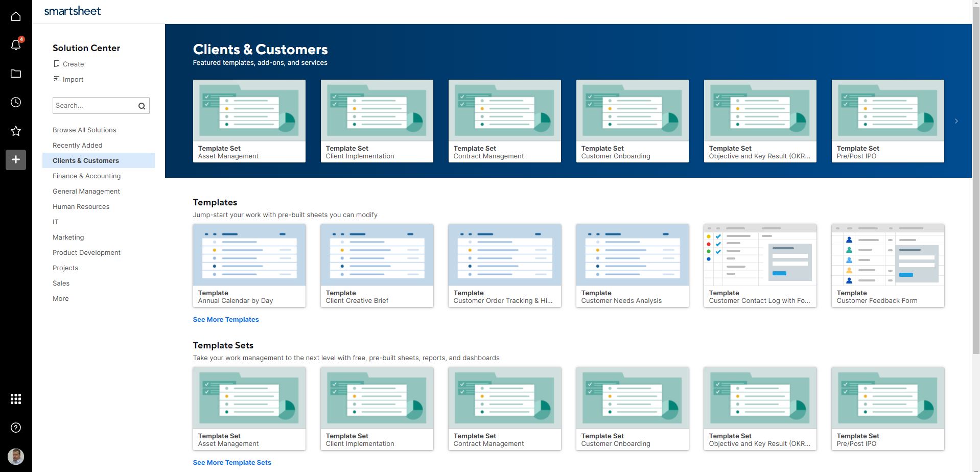This screenshot has width=980, height=472.
Task: Open OKR set in Template Sets section
Action: tap(760, 409)
